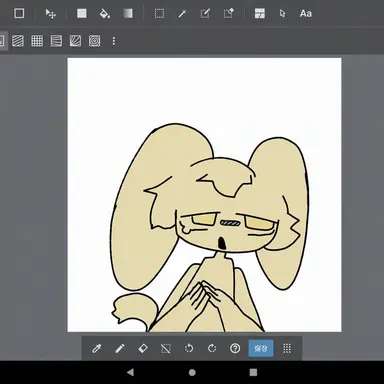Tap Android Home navigation button
The width and height of the screenshot is (384, 384).
192,372
